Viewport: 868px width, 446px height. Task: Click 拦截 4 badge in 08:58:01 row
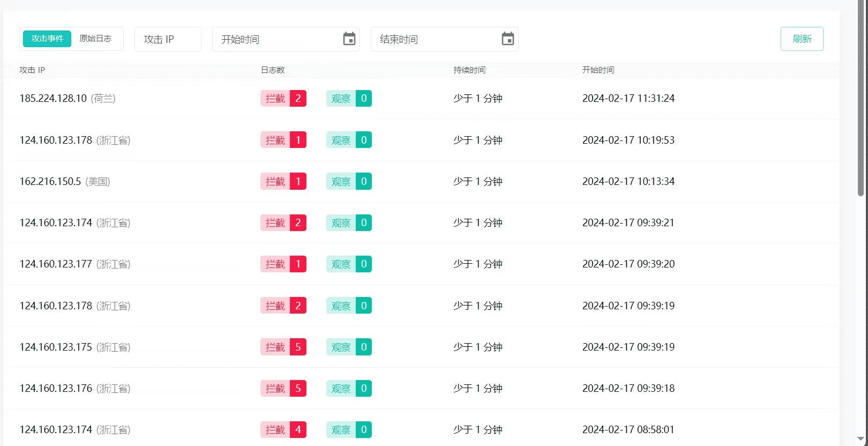pyautogui.click(x=283, y=430)
